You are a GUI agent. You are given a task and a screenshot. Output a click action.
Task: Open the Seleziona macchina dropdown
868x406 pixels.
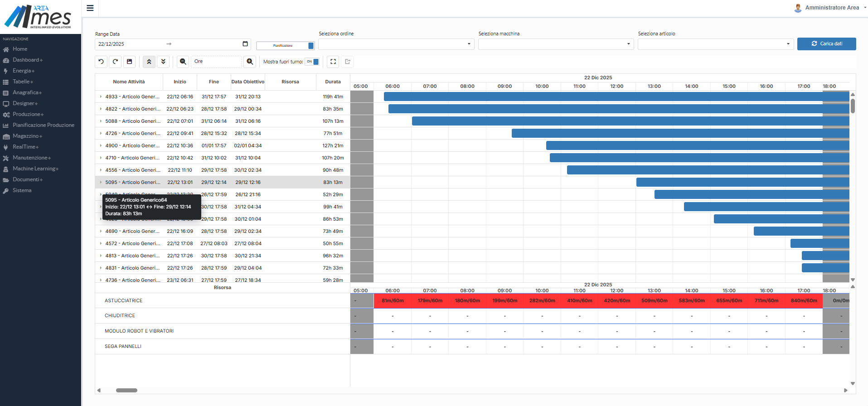coord(555,44)
